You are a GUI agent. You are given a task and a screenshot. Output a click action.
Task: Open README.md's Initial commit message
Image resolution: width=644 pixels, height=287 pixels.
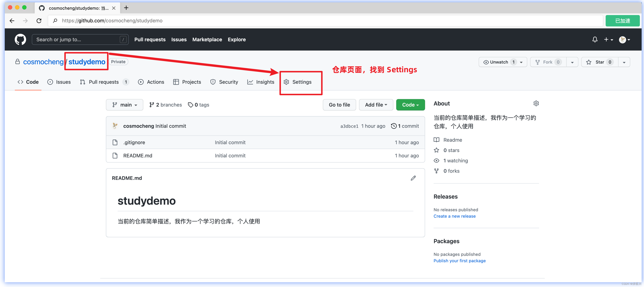(230, 156)
